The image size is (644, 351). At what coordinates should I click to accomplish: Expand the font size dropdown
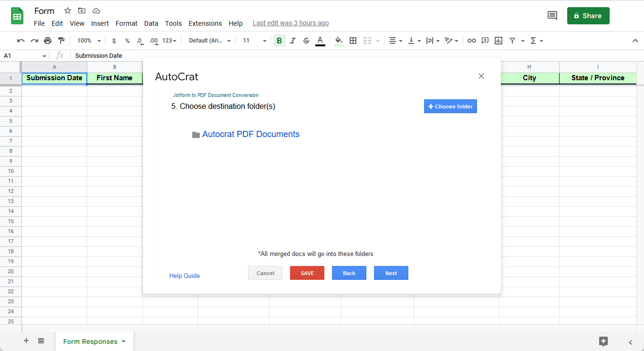(x=255, y=41)
